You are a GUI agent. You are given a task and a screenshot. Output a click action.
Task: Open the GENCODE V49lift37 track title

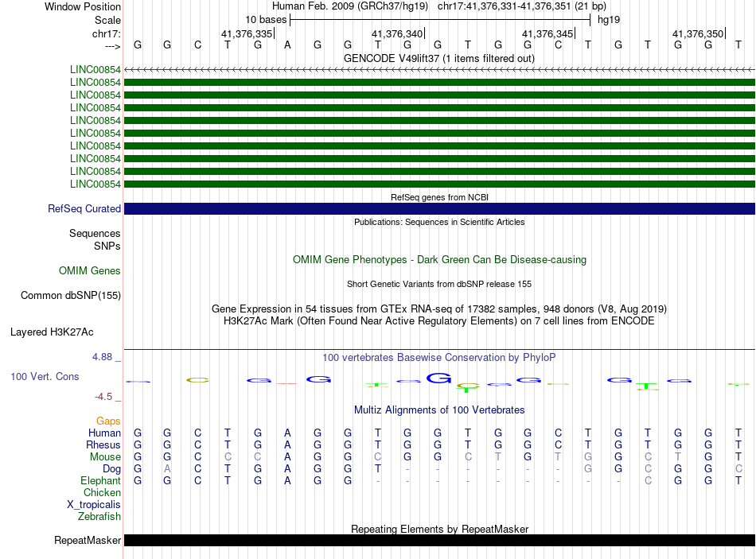coord(439,58)
